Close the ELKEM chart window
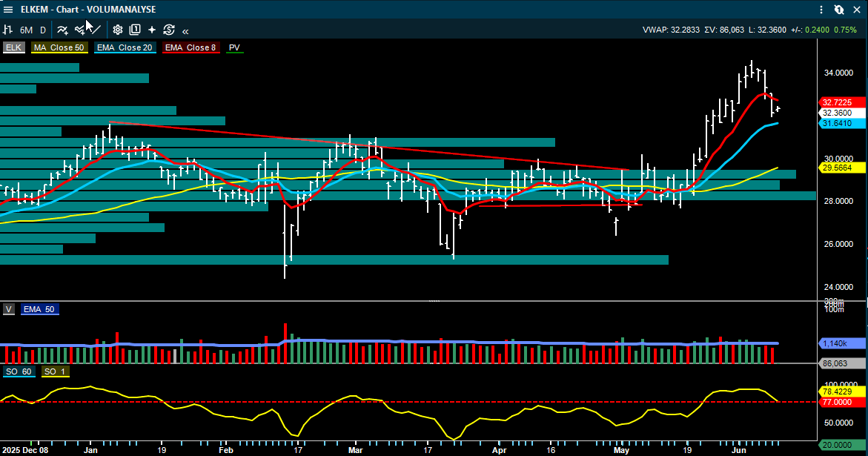The width and height of the screenshot is (868, 456). pyautogui.click(x=857, y=10)
